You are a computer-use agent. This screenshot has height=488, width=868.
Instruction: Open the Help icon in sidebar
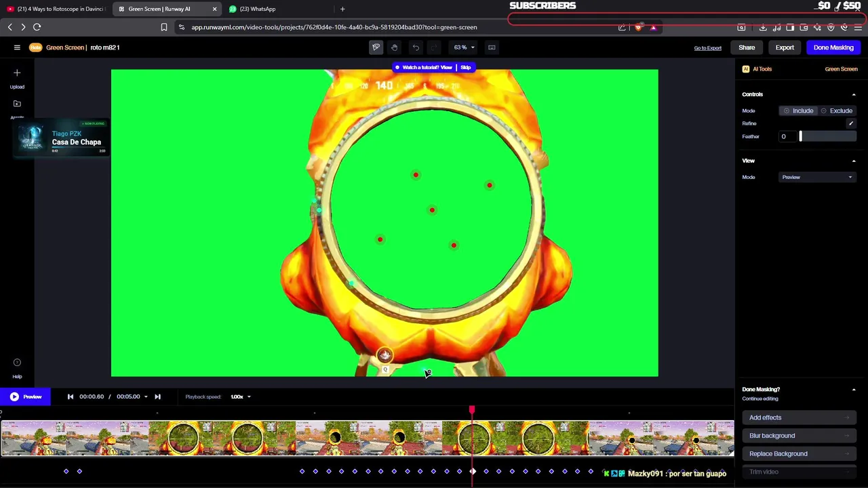17,363
